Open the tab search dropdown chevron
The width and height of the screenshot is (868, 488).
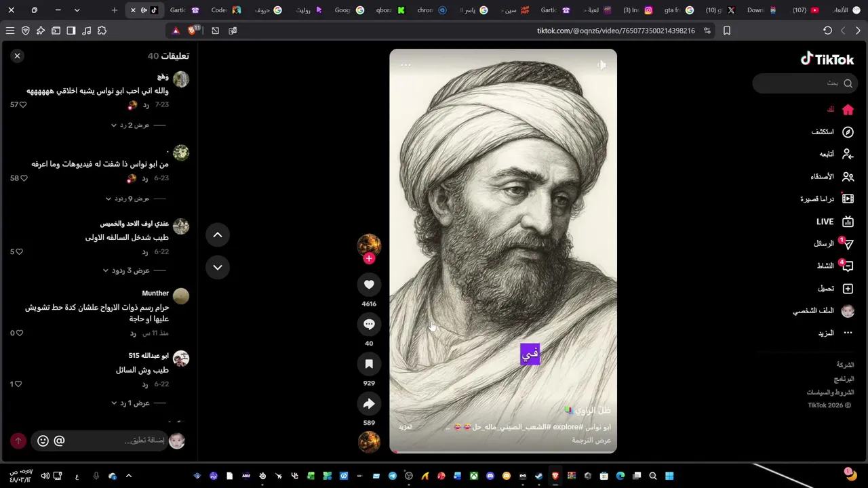click(x=77, y=10)
